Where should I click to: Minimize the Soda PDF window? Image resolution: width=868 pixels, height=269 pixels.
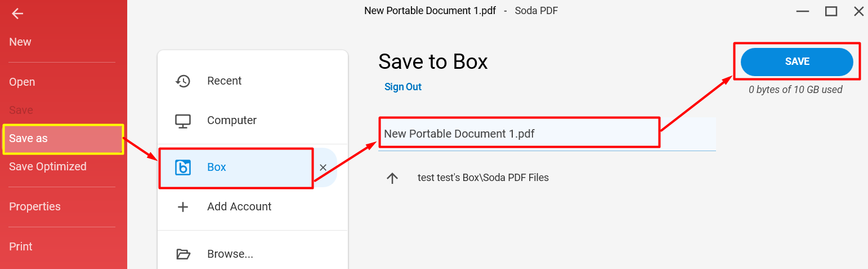(x=803, y=11)
